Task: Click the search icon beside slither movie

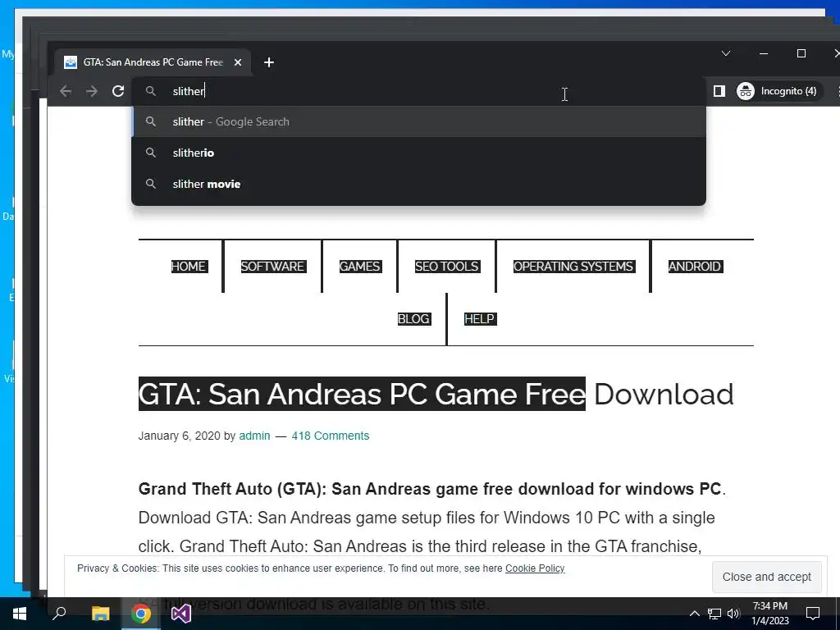Action: click(x=151, y=184)
